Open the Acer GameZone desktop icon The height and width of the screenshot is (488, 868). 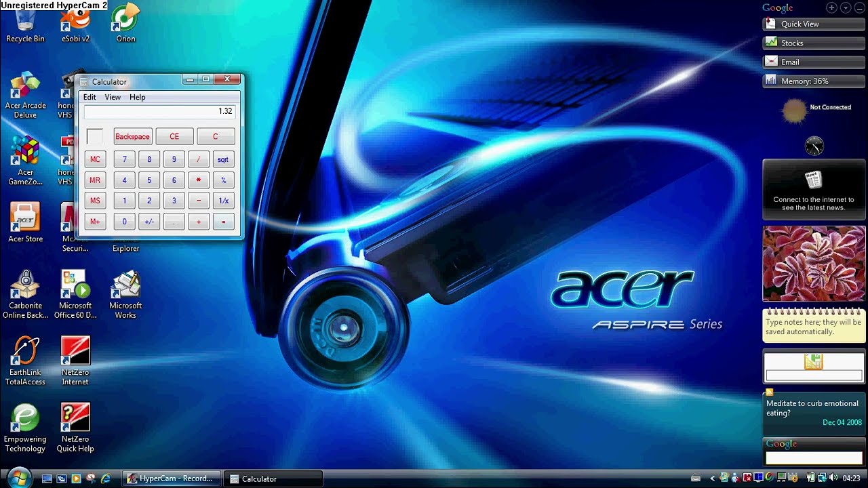click(25, 161)
